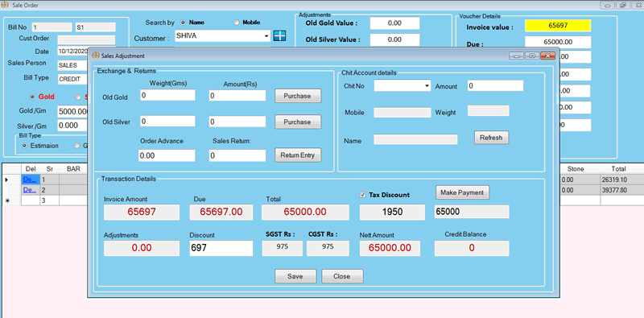The height and width of the screenshot is (318, 644).
Task: Open Return Entry for sales return
Action: click(x=298, y=155)
